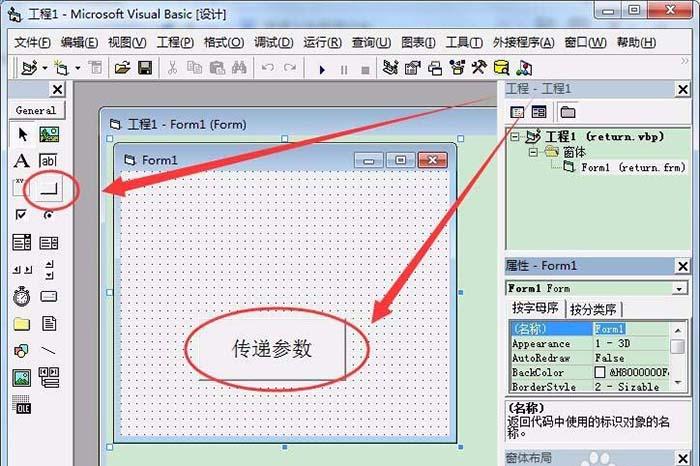Select the DriveListBox control tool
This screenshot has height=466, width=700.
click(49, 296)
